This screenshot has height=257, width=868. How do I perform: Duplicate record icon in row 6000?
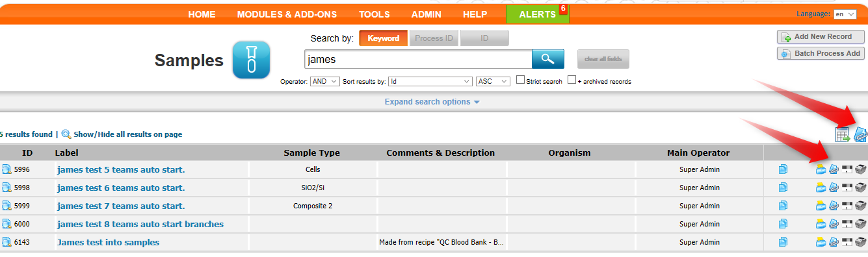pos(783,224)
